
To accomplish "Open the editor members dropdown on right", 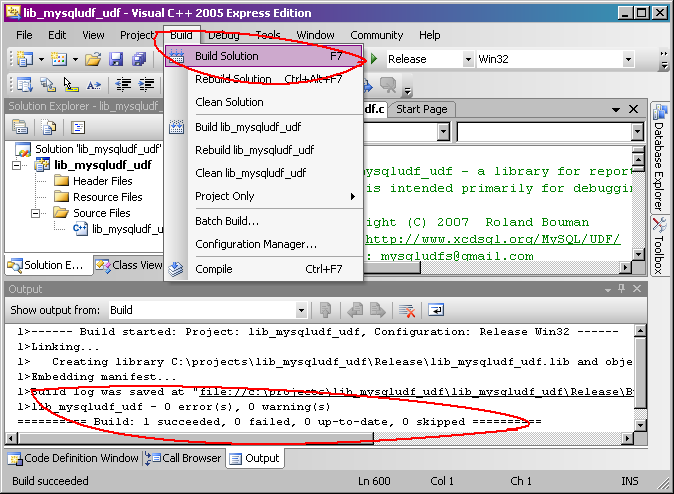I will [x=637, y=132].
